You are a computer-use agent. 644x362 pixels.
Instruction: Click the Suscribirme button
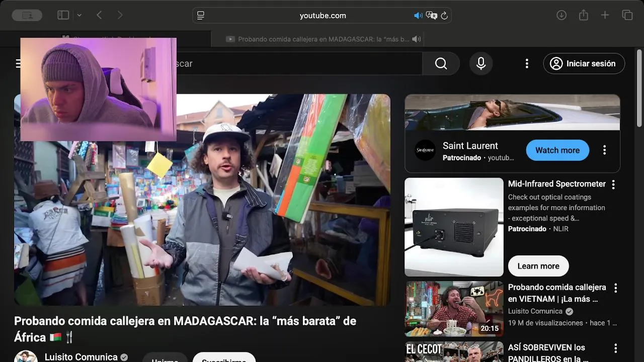pyautogui.click(x=224, y=358)
